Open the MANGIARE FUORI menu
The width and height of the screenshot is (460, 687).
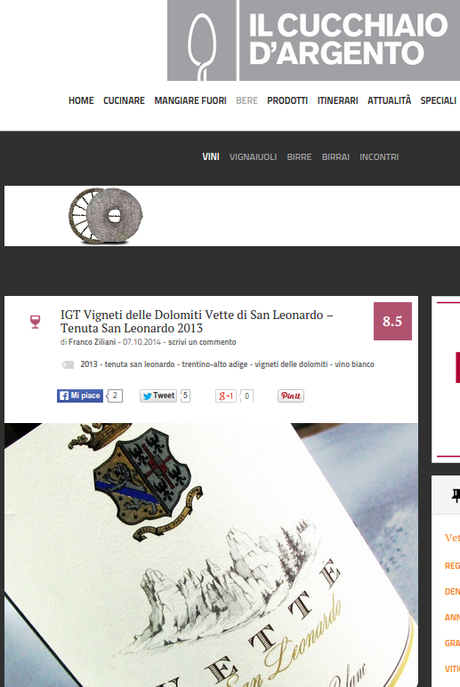[x=190, y=101]
